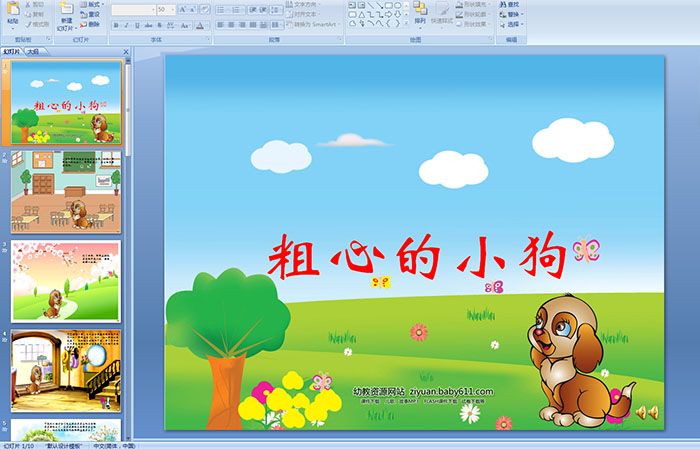Open the Align Text (对齐文本) dropdown
Screen dimensions: 700x449
coord(302,14)
